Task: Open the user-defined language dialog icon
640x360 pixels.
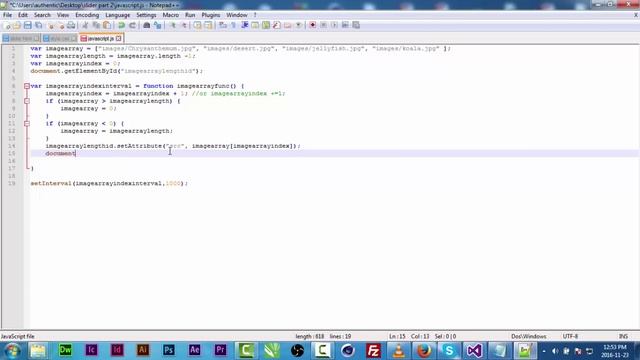Action: (x=255, y=25)
